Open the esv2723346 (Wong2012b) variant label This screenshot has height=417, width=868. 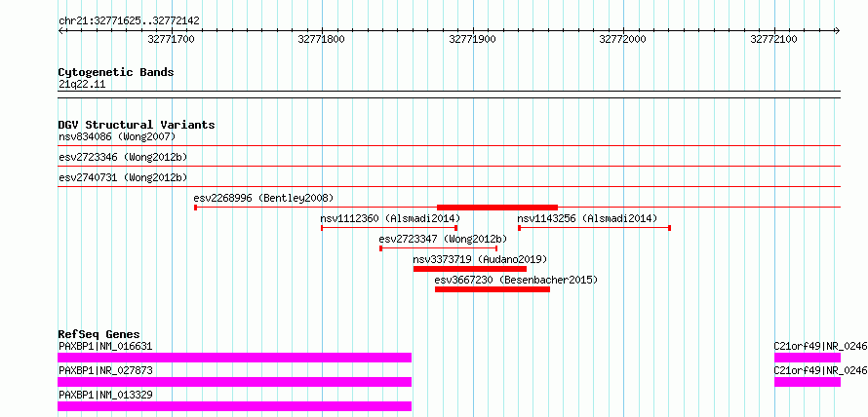(x=123, y=157)
